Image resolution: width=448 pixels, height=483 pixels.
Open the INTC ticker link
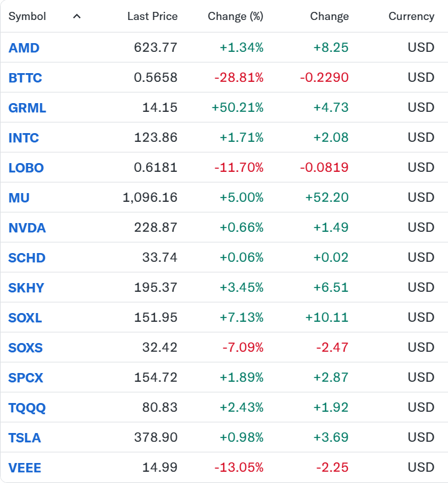pos(24,137)
